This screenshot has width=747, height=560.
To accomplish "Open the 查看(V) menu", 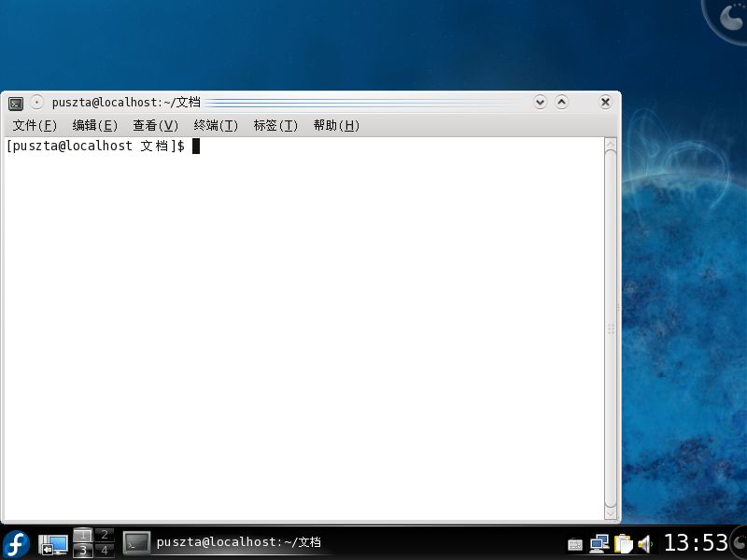I will point(155,125).
